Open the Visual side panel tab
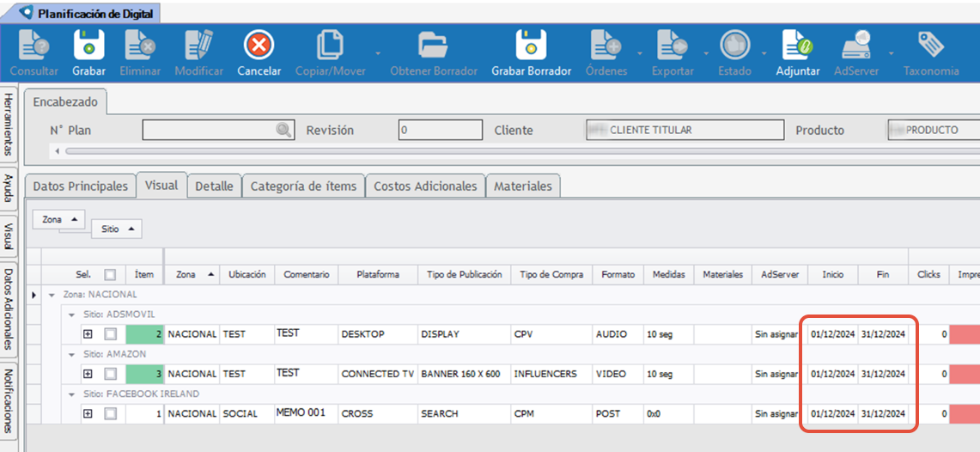Image resolution: width=980 pixels, height=452 pixels. click(9, 235)
